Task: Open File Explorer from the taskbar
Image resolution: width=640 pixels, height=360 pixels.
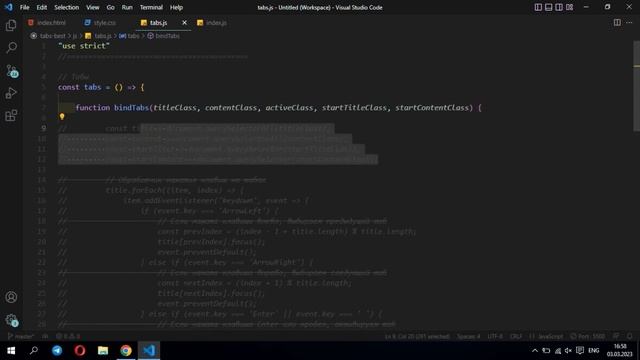Action: coord(103,351)
